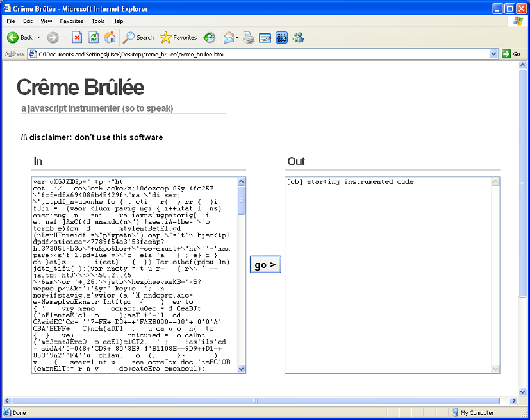530x420 pixels.
Task: Click the "go >" button
Action: 265,264
